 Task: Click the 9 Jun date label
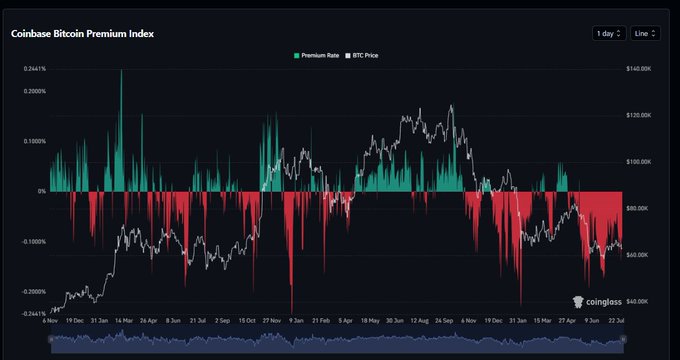592,321
